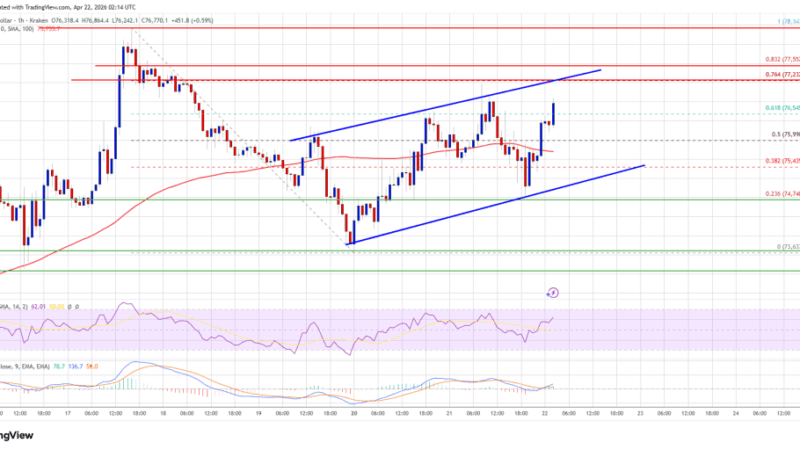Click the purple circular arrow icon above RSI

click(x=552, y=293)
